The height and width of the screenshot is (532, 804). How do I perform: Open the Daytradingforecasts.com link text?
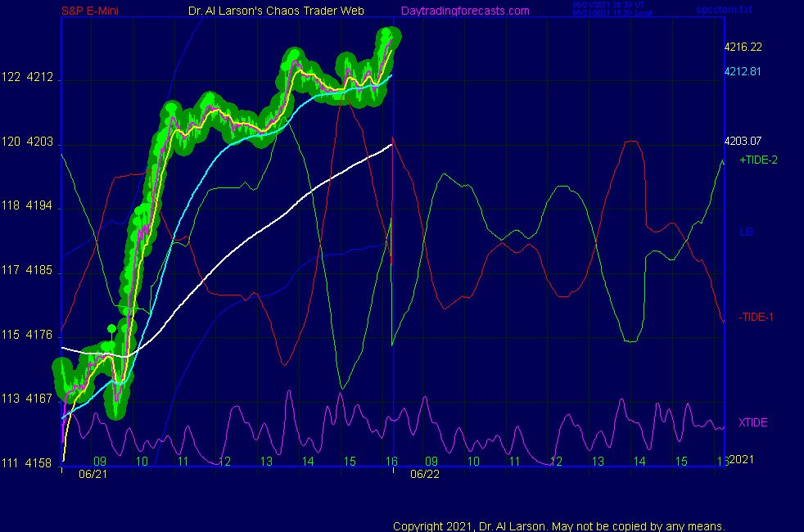point(465,11)
